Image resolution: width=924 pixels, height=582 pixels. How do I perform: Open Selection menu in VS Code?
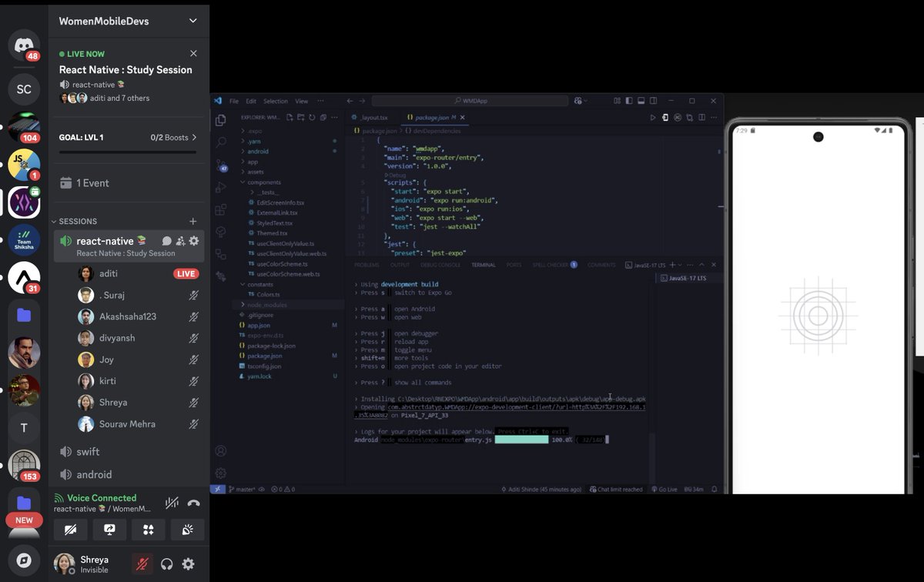coord(276,101)
